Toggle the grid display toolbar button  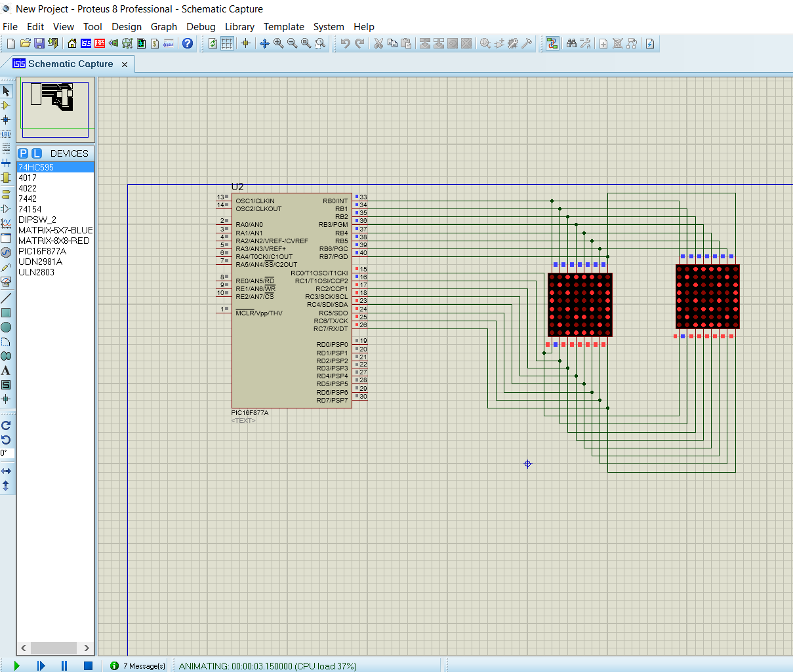tap(227, 43)
